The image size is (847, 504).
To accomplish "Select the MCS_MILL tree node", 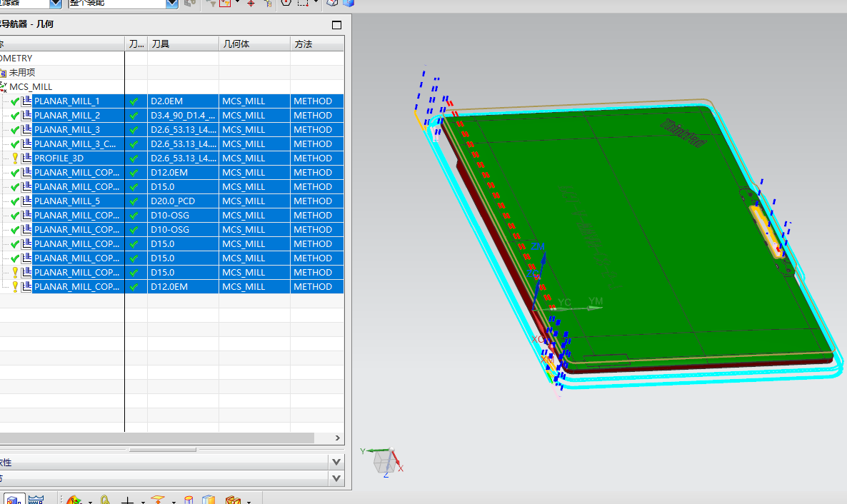I will click(x=31, y=87).
